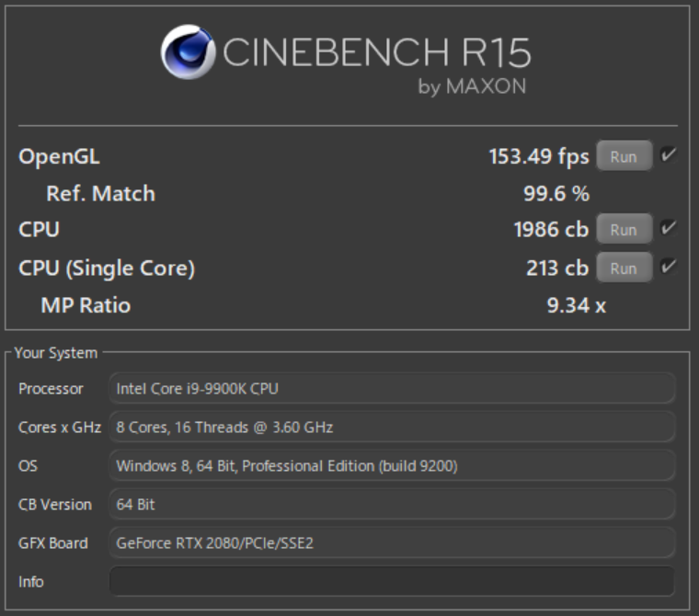This screenshot has height=616, width=699.
Task: Run the multi-core CPU benchmark
Action: [624, 230]
